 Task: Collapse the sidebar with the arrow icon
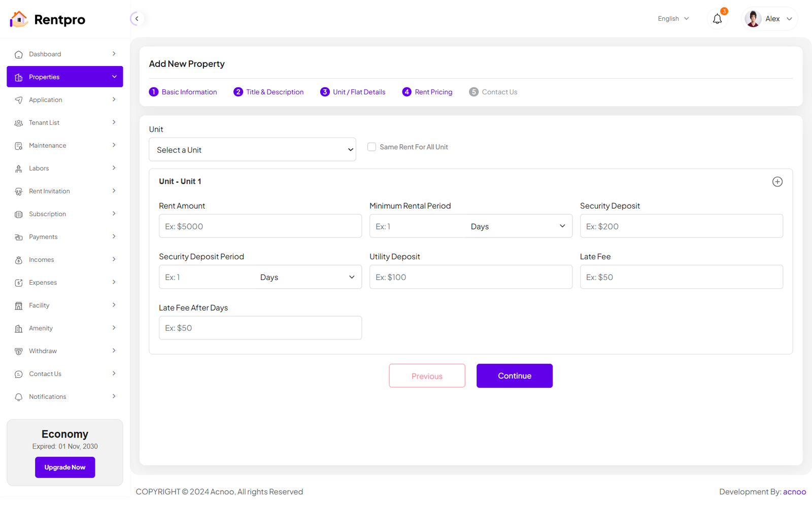tap(137, 19)
